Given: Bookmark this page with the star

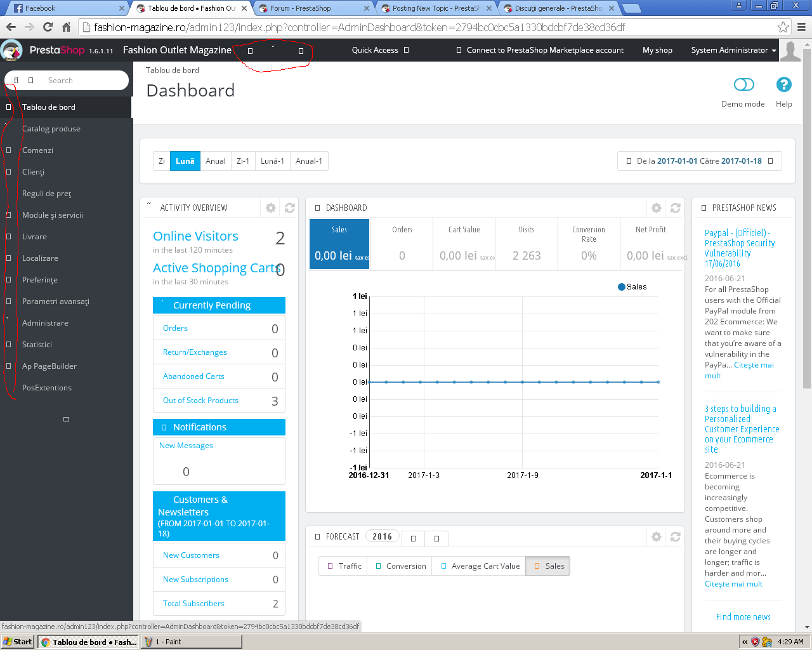Looking at the screenshot, I should click(783, 27).
